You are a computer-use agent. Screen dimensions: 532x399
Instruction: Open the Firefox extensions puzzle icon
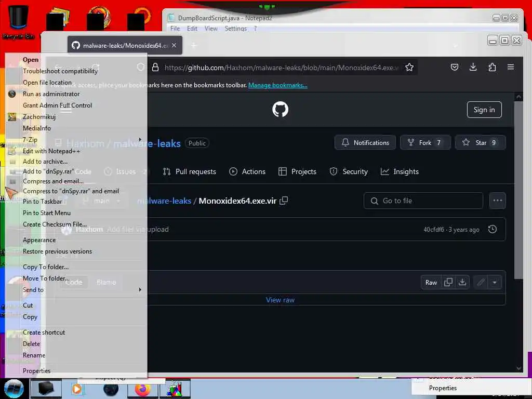point(492,67)
